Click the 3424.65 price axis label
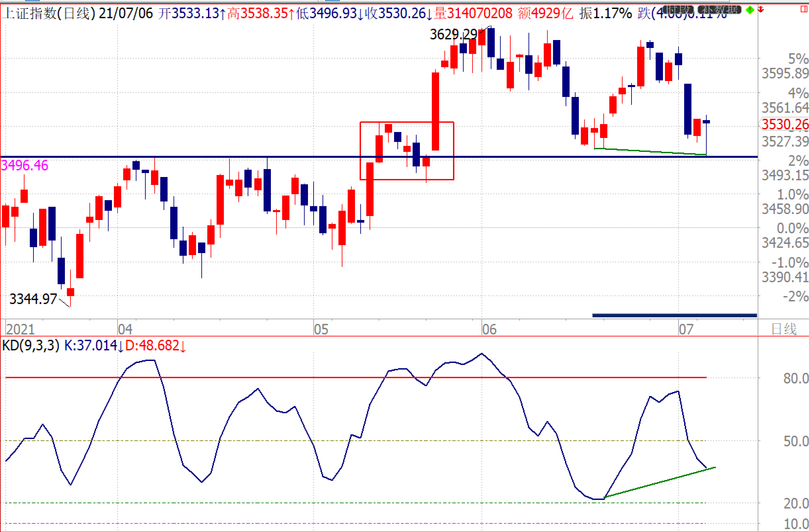809x532 pixels. (785, 243)
